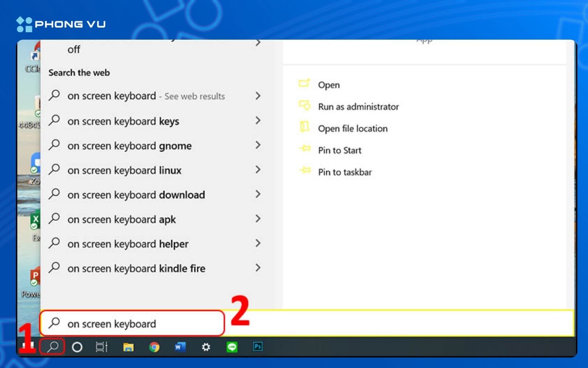588x368 pixels.
Task: Open Adobe Photoshop from the taskbar
Action: [257, 347]
